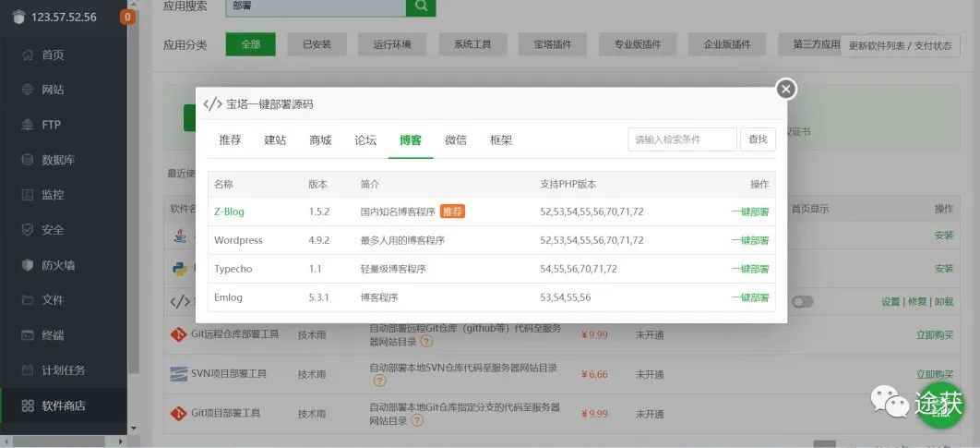Switch to the 商城 tab

[x=320, y=140]
